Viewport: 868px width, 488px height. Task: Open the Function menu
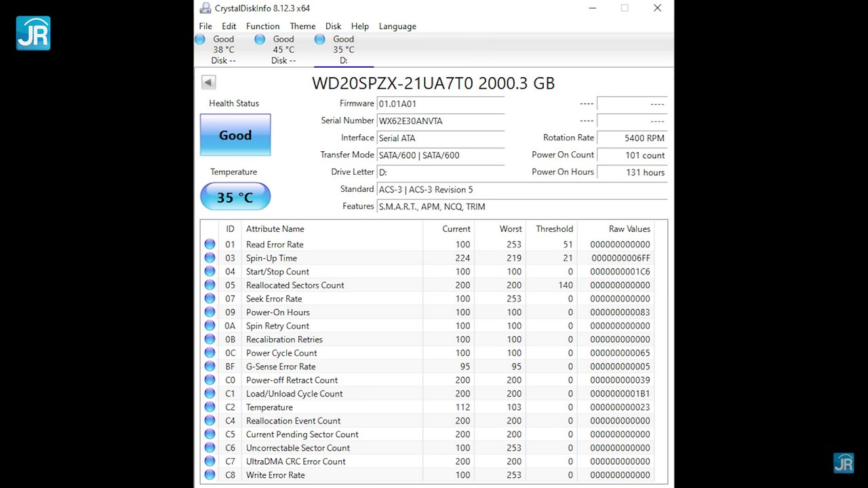click(262, 26)
